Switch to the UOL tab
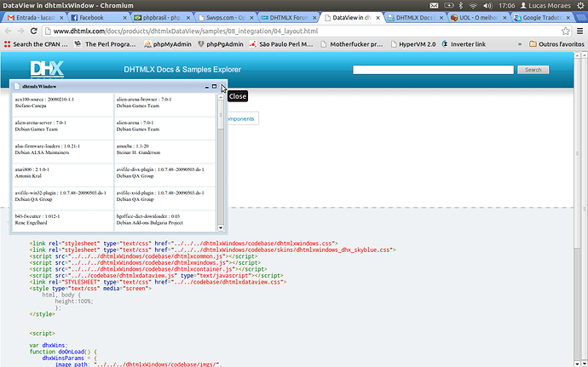Image resolution: width=588 pixels, height=367 pixels. [479, 18]
